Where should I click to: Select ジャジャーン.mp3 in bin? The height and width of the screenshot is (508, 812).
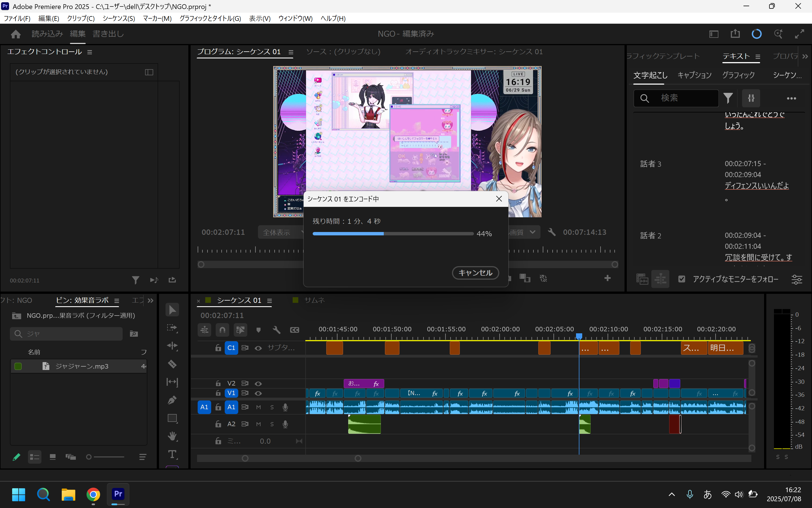coord(78,366)
